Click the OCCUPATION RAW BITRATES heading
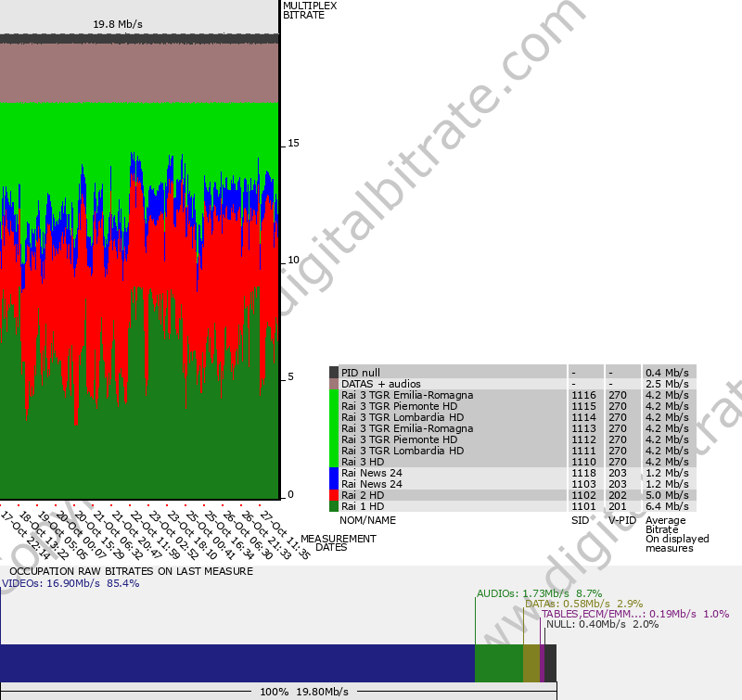This screenshot has width=742, height=700. pos(131,571)
